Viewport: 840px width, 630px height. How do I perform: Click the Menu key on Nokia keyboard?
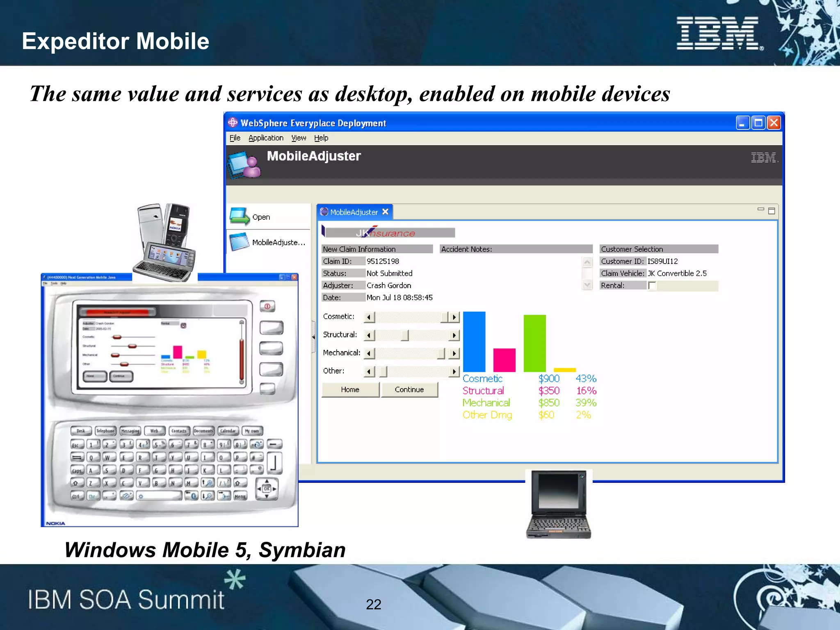click(240, 496)
